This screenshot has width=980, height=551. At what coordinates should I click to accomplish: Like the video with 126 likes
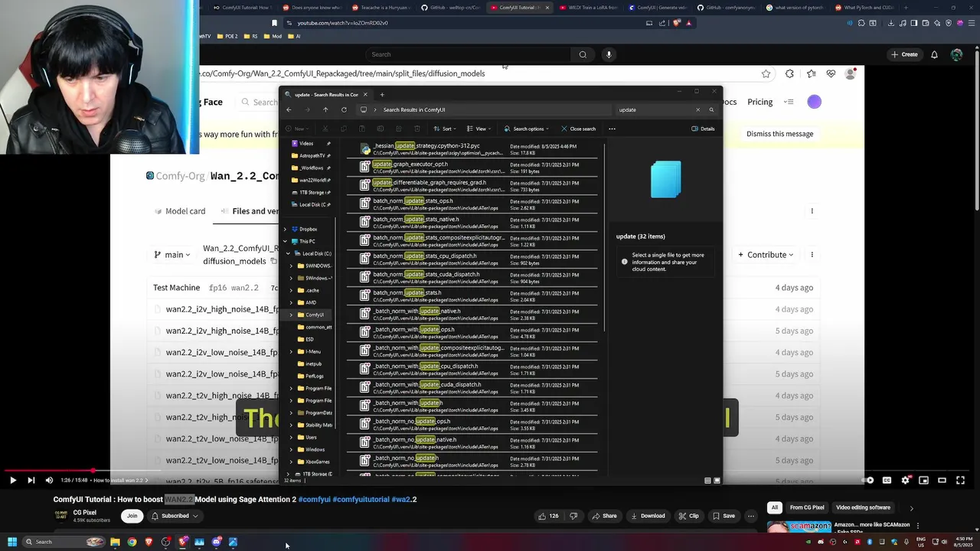(548, 516)
